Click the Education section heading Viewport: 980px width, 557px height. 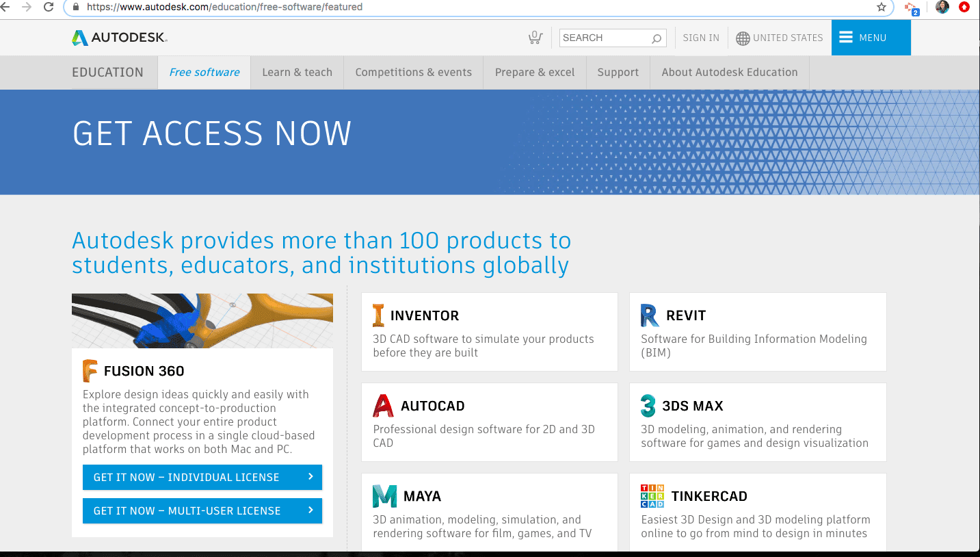point(107,73)
